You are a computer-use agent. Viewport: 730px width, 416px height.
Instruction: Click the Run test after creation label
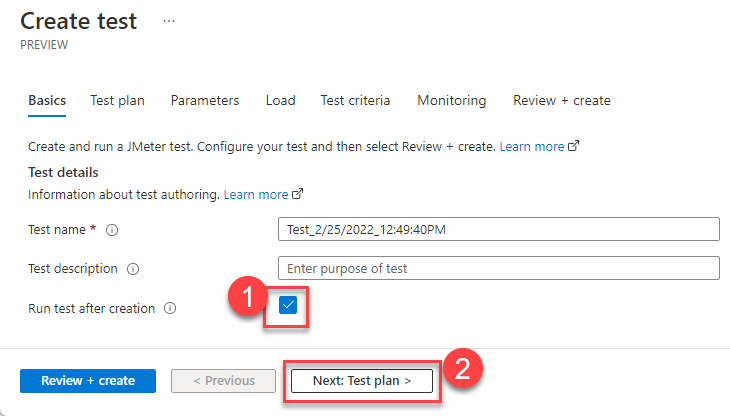tap(91, 309)
